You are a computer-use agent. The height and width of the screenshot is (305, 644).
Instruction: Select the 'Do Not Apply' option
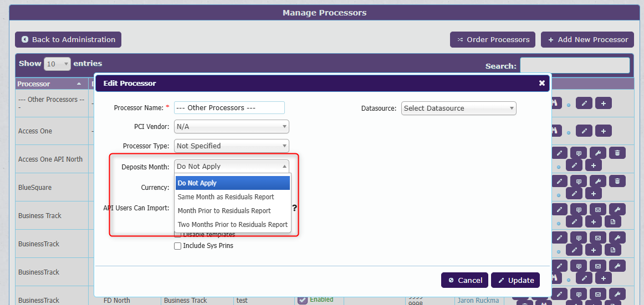point(233,183)
